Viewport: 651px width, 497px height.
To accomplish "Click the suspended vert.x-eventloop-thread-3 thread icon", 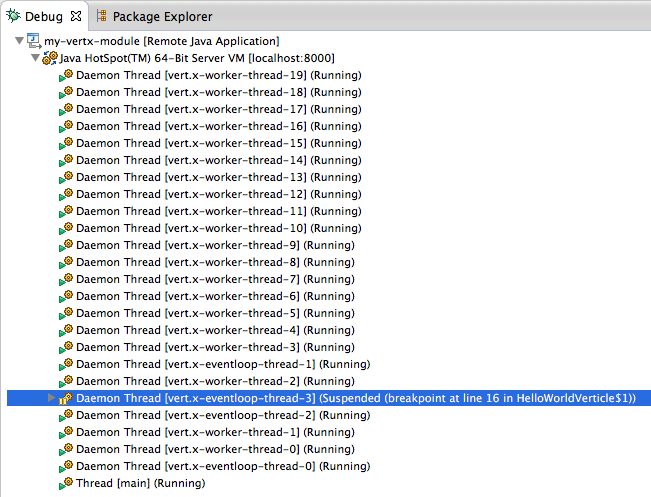I will pyautogui.click(x=66, y=398).
